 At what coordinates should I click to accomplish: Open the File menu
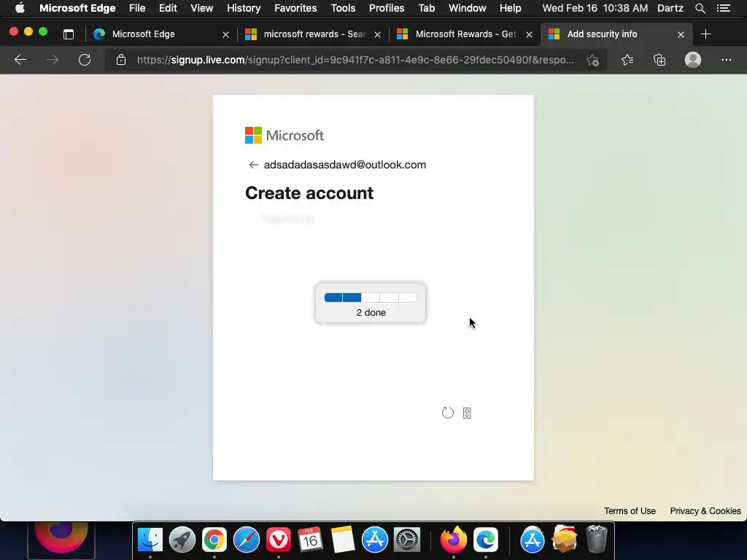click(x=137, y=8)
